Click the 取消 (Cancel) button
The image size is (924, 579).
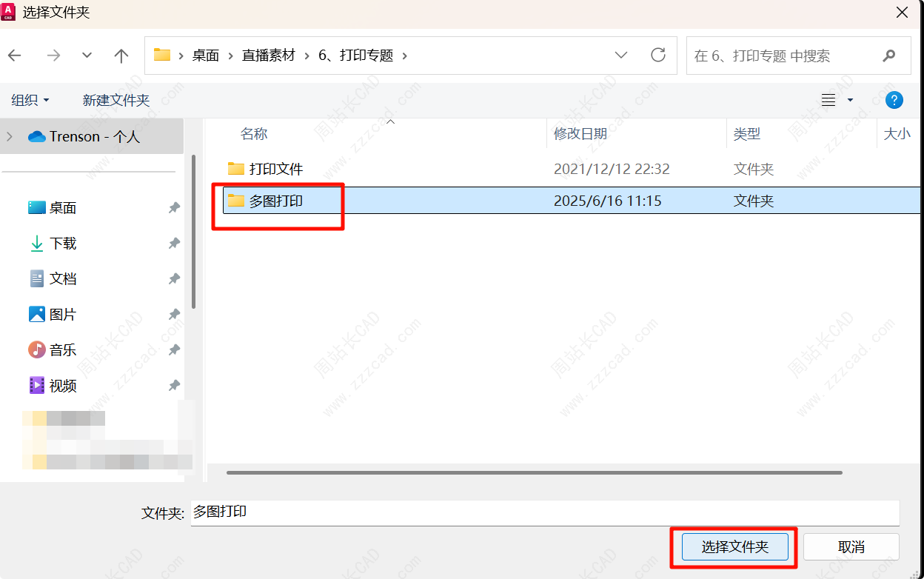[x=851, y=547]
